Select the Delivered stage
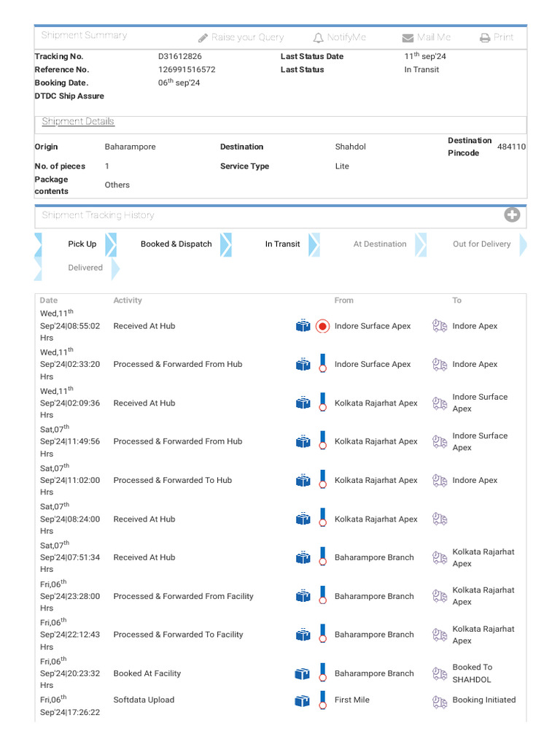560x747 pixels. 85,268
